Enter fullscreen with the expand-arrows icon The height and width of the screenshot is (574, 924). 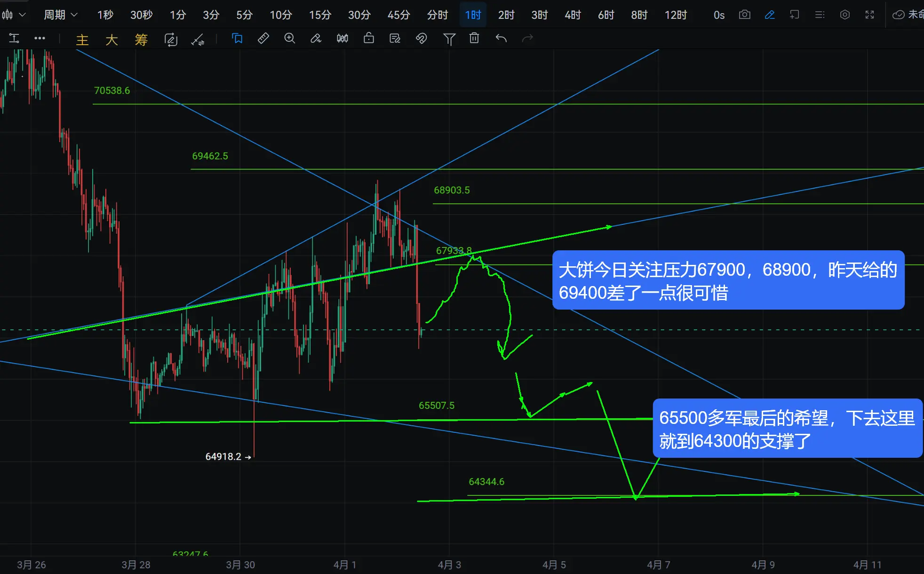pyautogui.click(x=869, y=15)
